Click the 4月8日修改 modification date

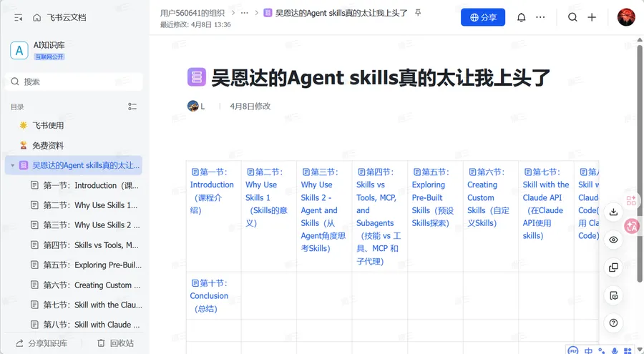250,107
